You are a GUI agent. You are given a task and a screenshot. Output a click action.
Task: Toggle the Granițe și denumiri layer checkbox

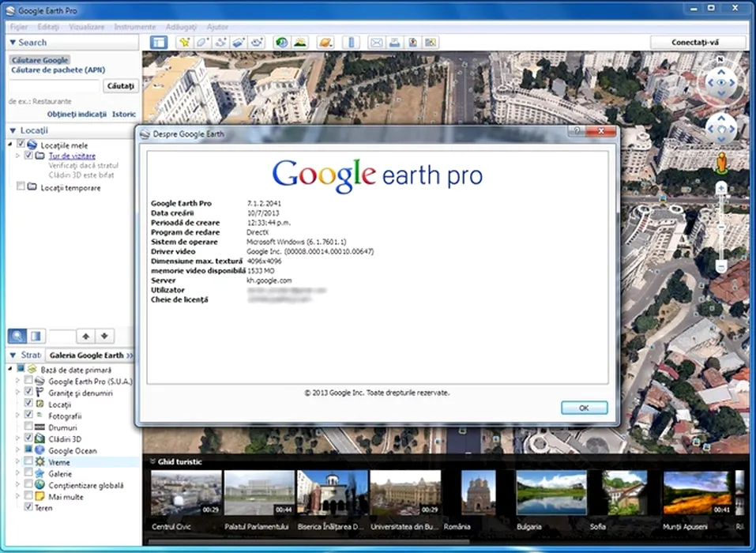click(28, 392)
